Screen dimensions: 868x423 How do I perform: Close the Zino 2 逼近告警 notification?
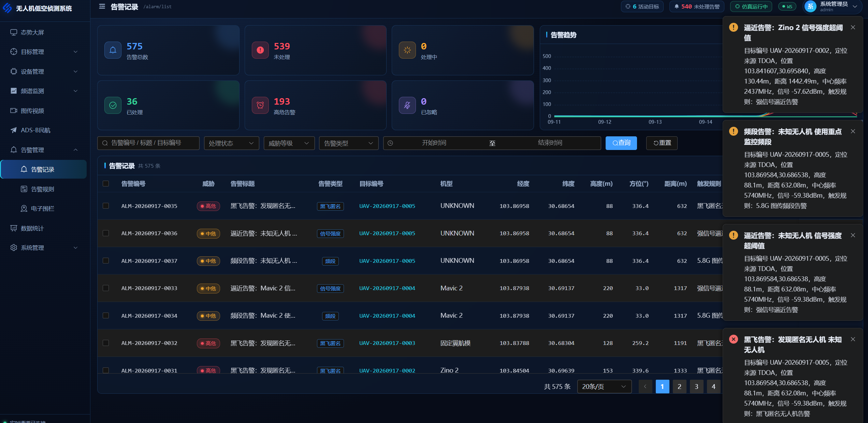click(853, 28)
